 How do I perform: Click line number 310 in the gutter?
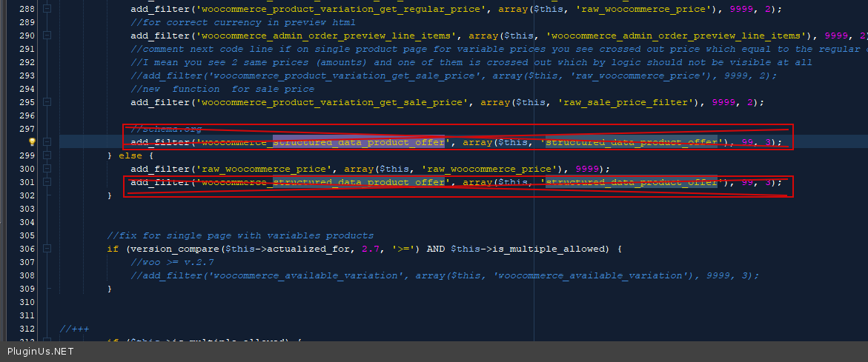[27, 302]
